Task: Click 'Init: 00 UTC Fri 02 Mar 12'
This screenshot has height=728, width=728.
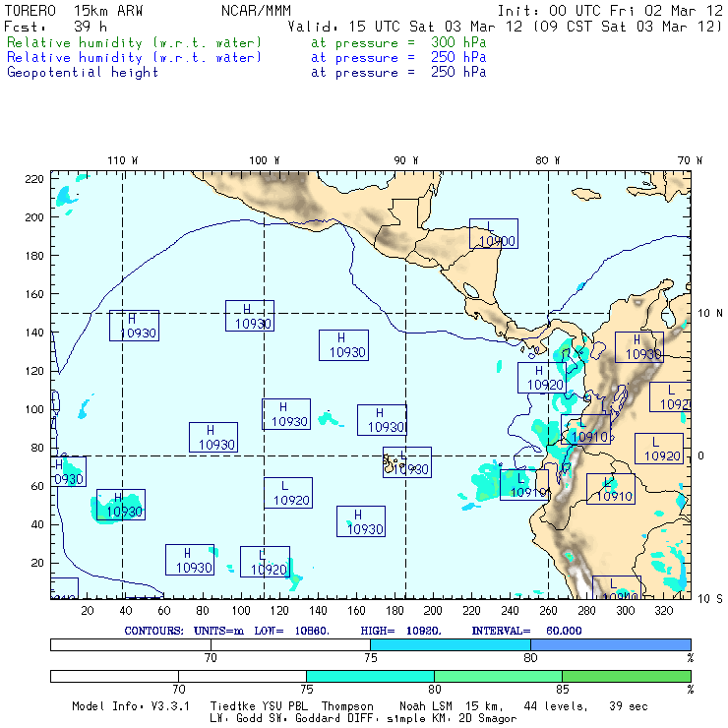Action: tap(610, 11)
